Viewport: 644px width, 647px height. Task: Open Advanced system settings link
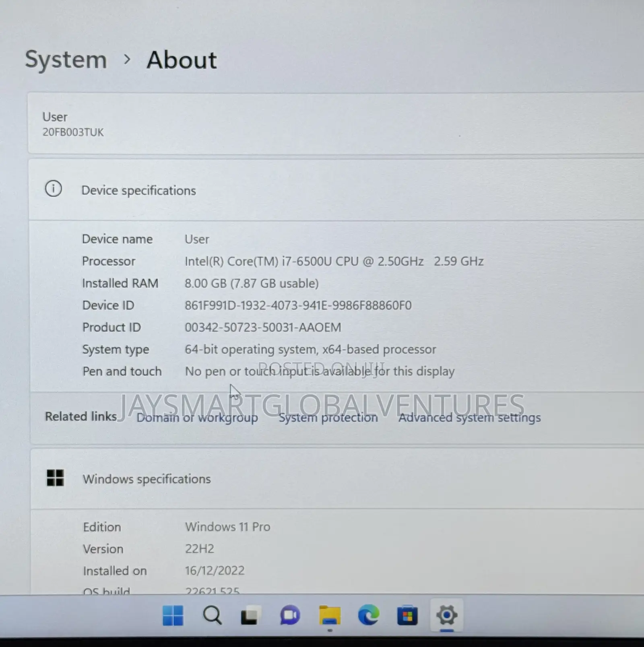pos(469,418)
